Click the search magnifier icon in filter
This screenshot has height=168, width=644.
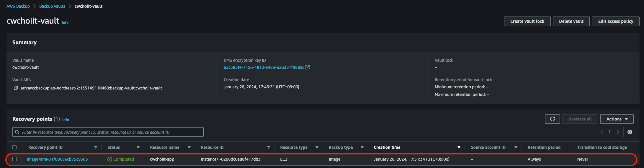17,132
